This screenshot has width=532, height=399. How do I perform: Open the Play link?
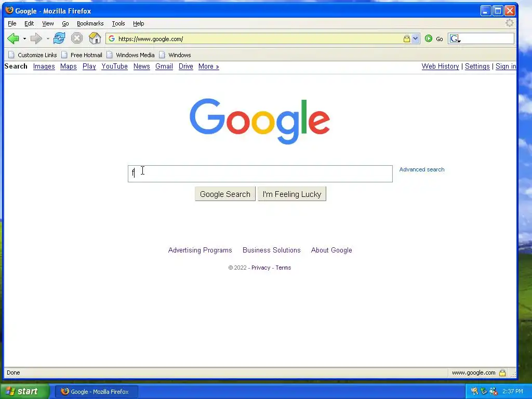tap(89, 66)
